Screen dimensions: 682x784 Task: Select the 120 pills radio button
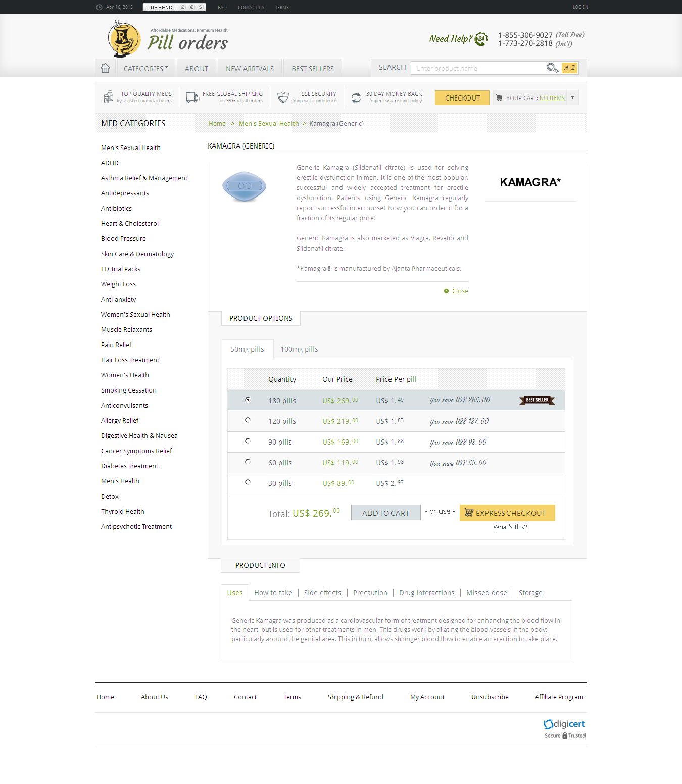point(248,420)
